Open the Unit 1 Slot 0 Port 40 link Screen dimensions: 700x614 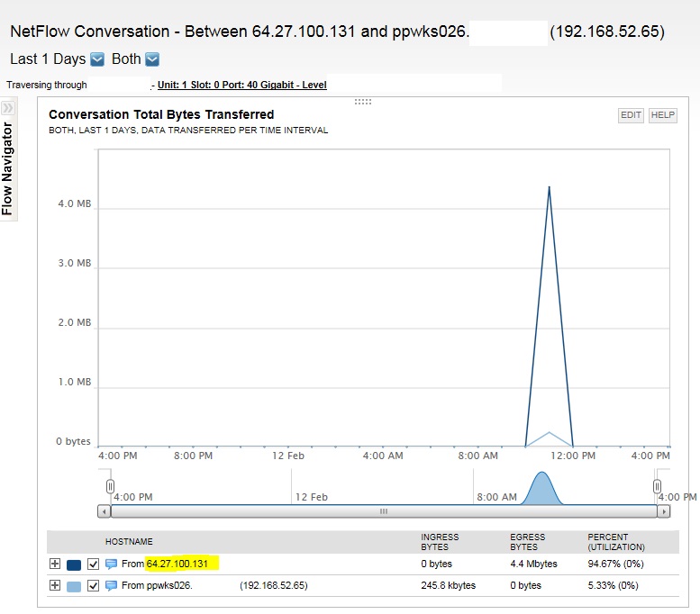pyautogui.click(x=242, y=85)
